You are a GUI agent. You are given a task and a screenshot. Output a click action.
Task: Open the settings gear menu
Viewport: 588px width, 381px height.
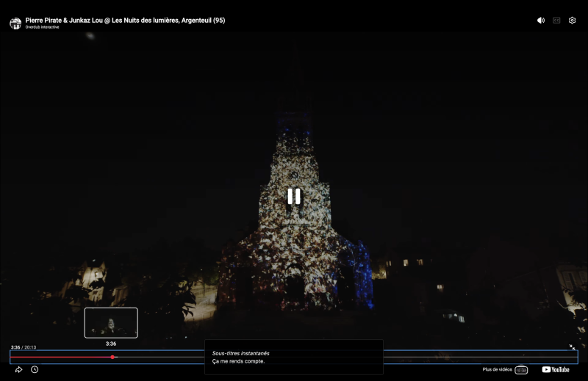coord(572,21)
